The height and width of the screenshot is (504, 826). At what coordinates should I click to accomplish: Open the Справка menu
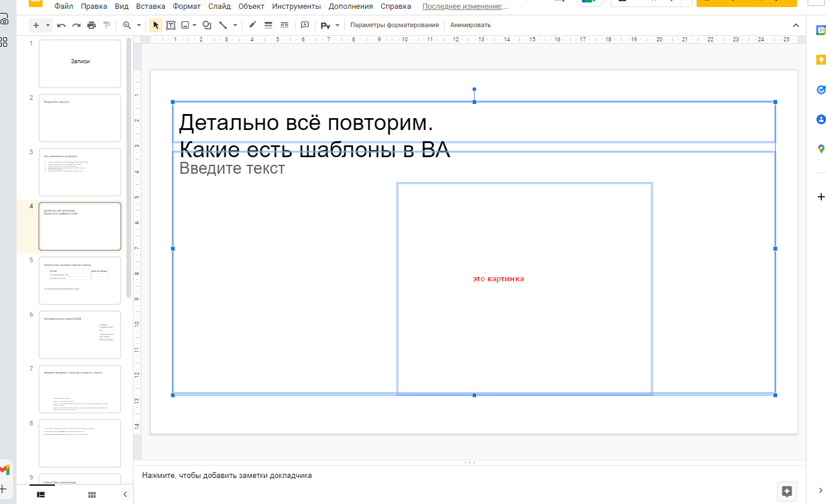396,6
